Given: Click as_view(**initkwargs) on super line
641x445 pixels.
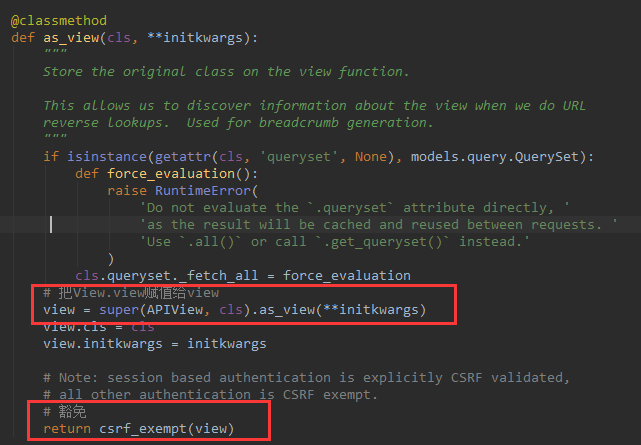Looking at the screenshot, I should tap(343, 310).
